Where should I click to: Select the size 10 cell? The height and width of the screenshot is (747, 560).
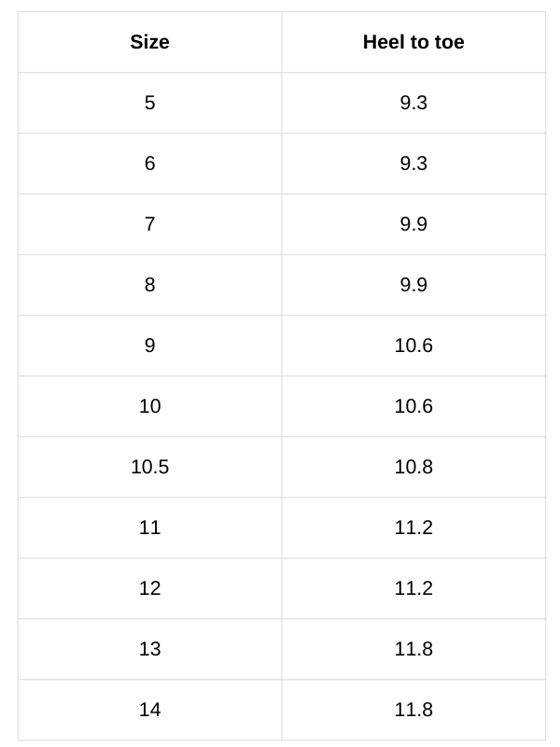(149, 406)
